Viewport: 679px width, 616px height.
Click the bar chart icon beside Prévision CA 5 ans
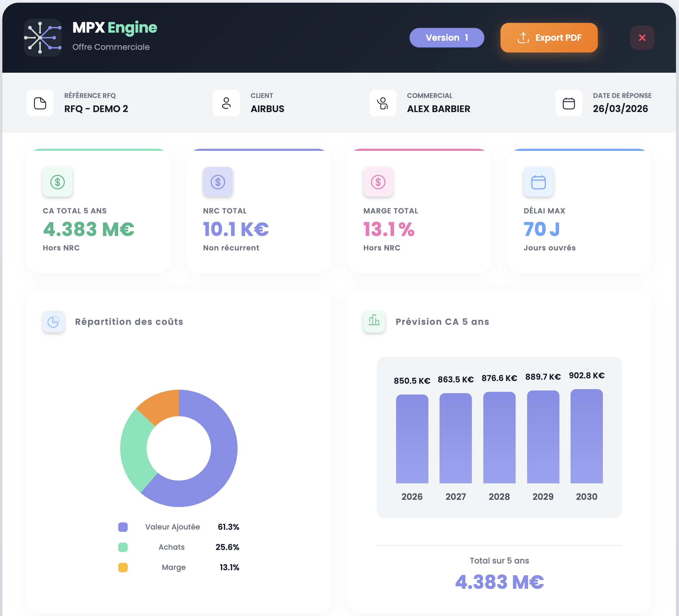(x=374, y=322)
